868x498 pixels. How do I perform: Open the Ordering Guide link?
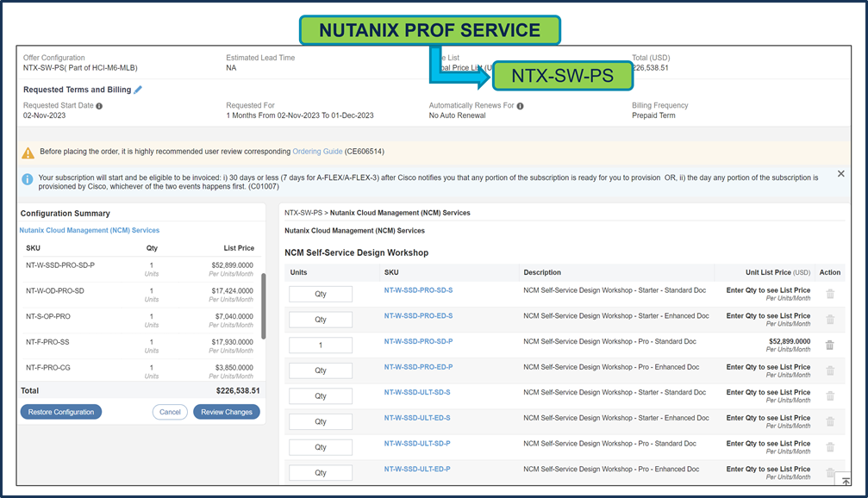tap(317, 152)
